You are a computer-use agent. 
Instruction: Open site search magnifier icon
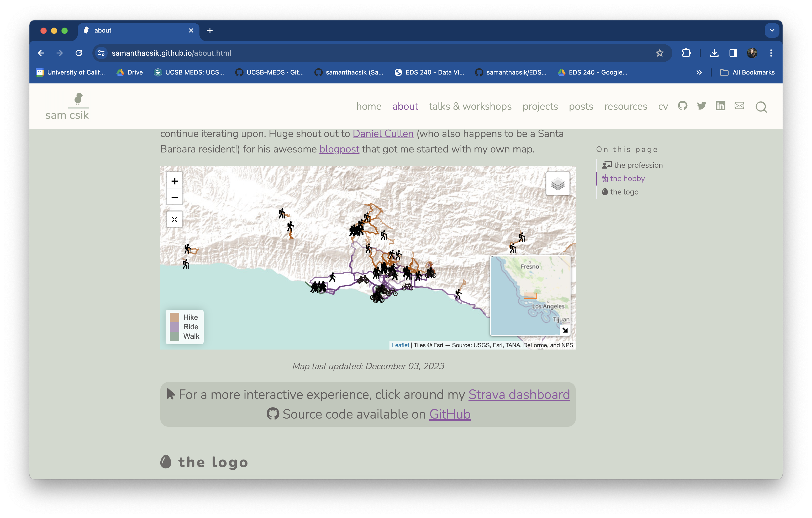pyautogui.click(x=761, y=107)
